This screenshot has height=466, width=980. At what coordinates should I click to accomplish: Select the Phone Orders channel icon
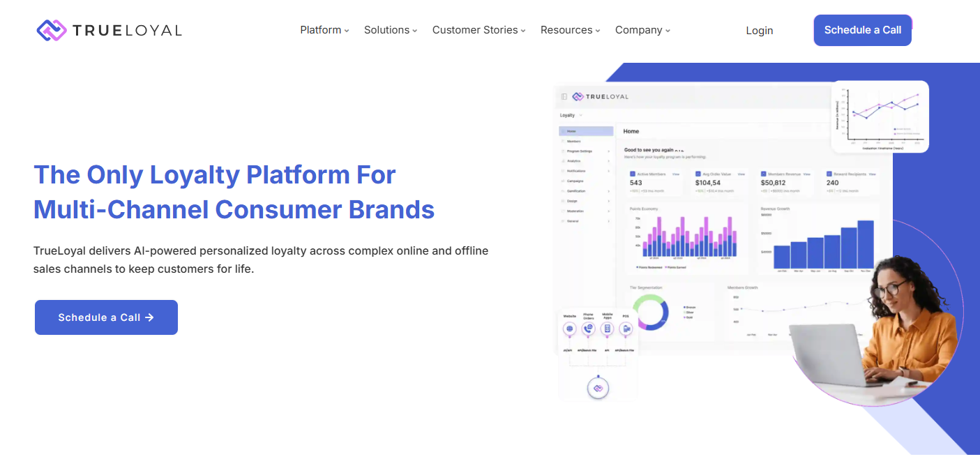[x=589, y=329]
